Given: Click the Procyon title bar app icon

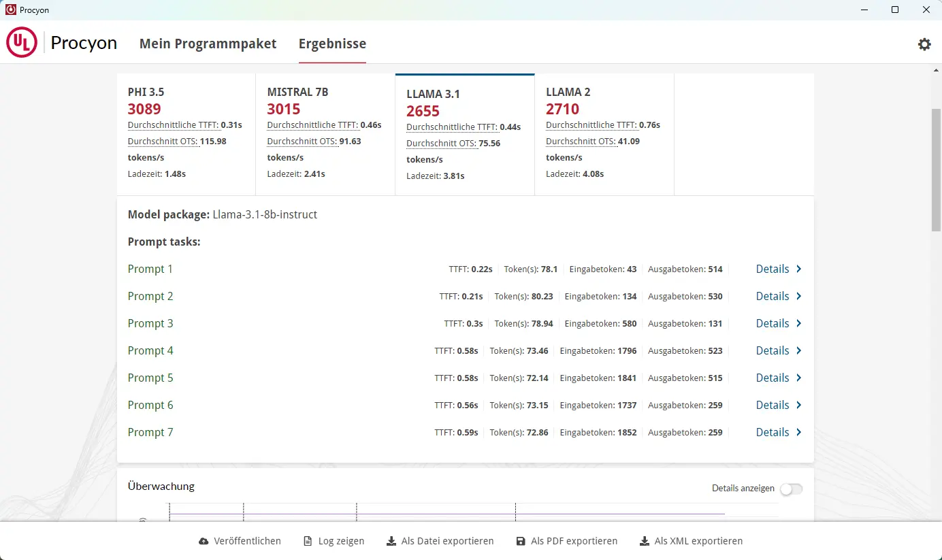Looking at the screenshot, I should point(11,10).
